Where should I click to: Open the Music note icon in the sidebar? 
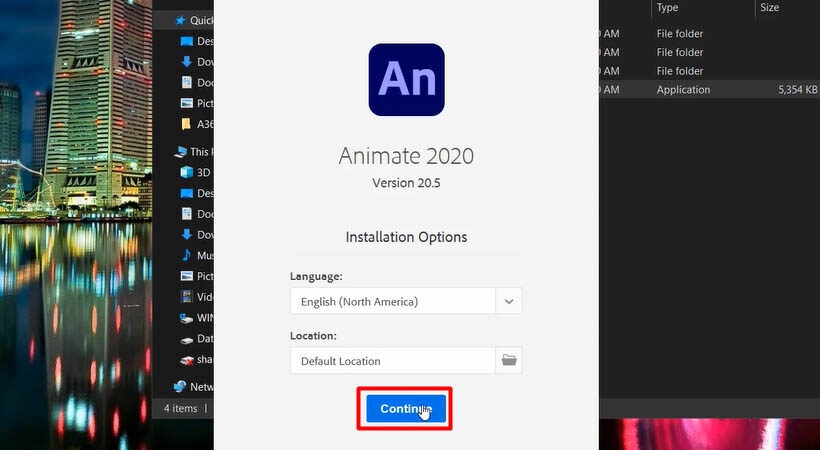(187, 255)
